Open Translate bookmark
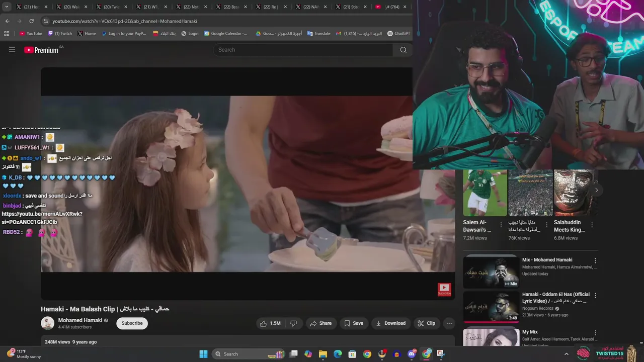 pyautogui.click(x=318, y=34)
